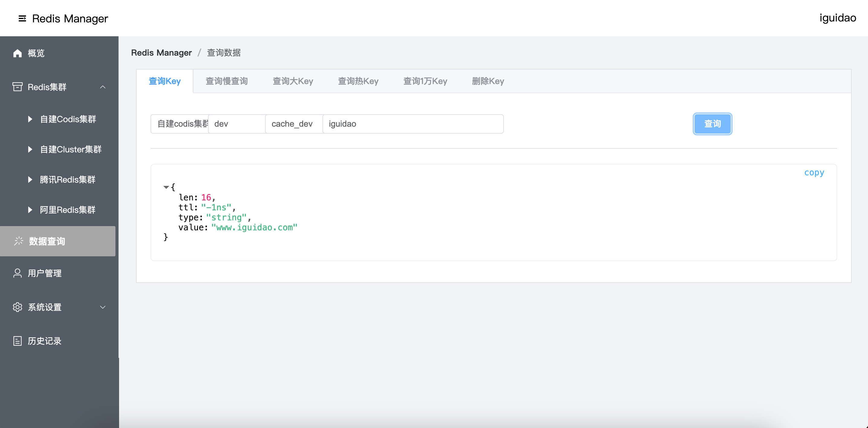The image size is (868, 428).
Task: Expand the 腾讯Redis集群 submenu
Action: pos(30,180)
